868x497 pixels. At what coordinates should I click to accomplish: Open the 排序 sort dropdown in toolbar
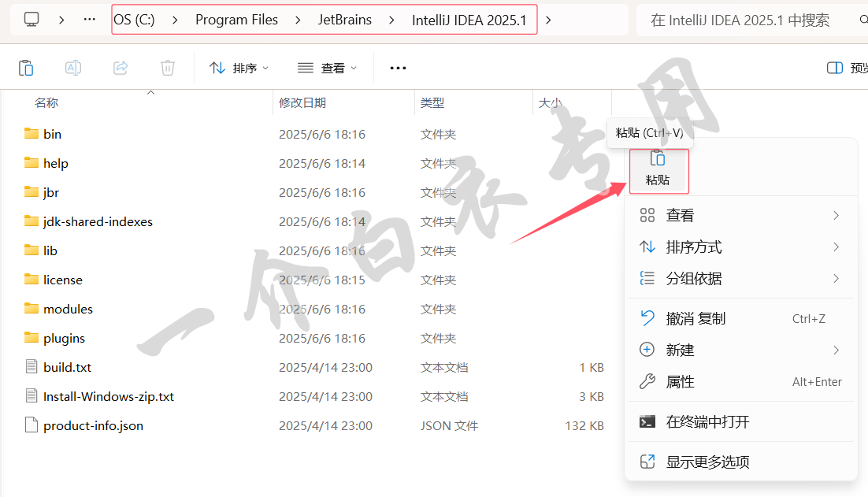pyautogui.click(x=239, y=68)
